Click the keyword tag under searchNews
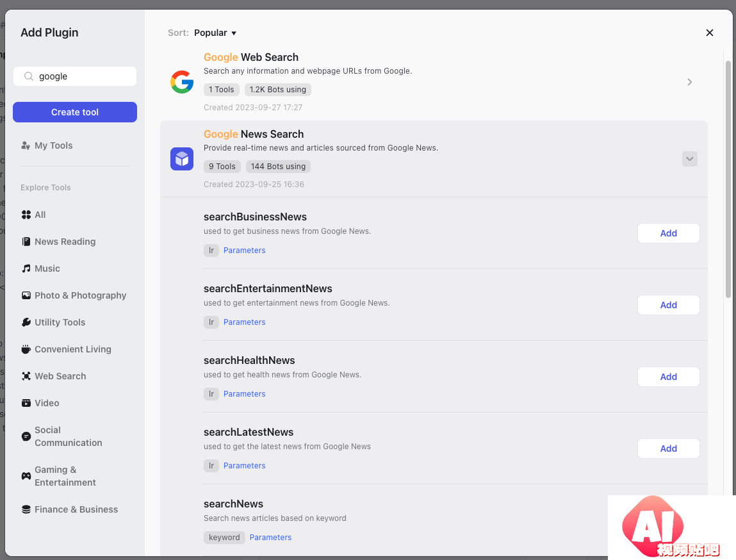736x560 pixels. click(x=224, y=538)
